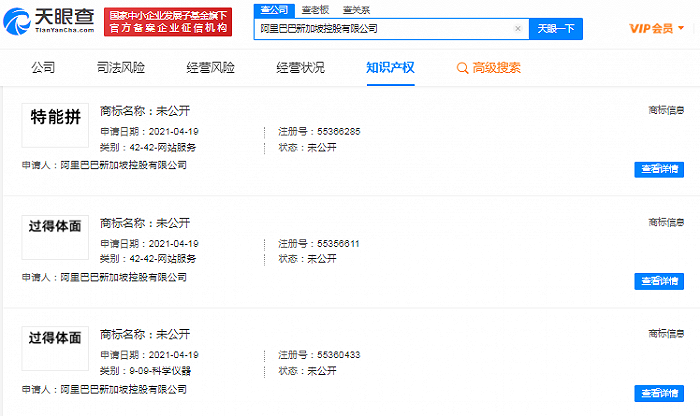Open the 特能拼 trademark thumbnail

55,125
